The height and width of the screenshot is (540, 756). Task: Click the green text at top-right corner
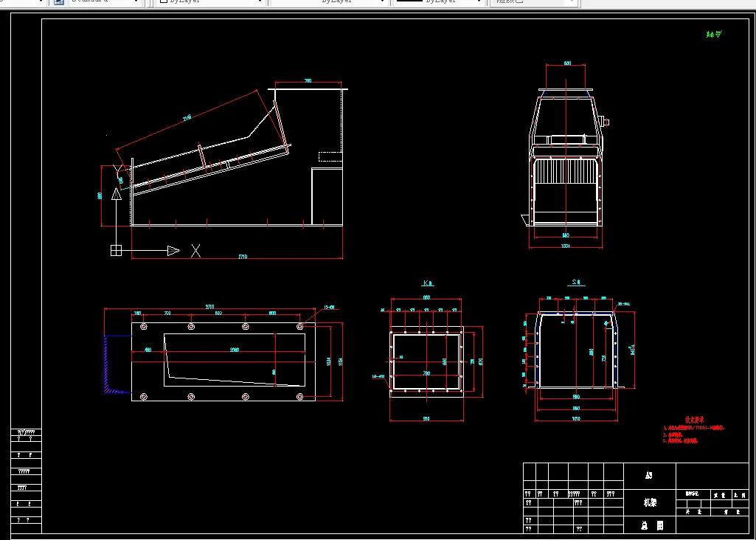[714, 34]
